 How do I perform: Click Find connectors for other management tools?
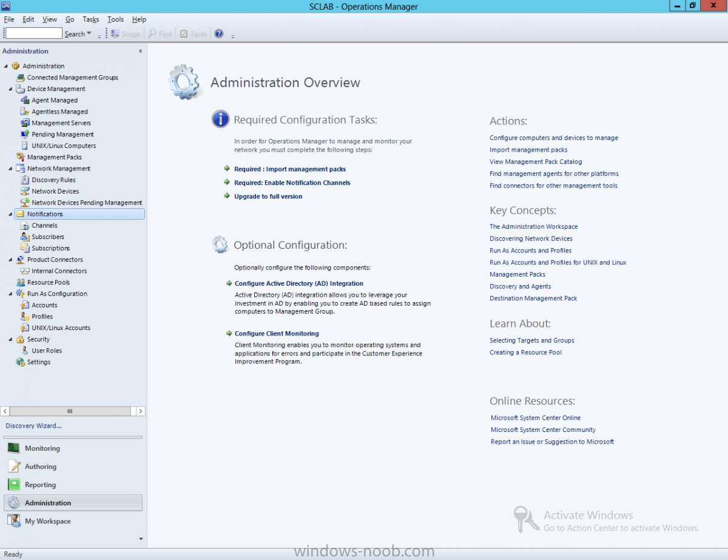pyautogui.click(x=553, y=186)
